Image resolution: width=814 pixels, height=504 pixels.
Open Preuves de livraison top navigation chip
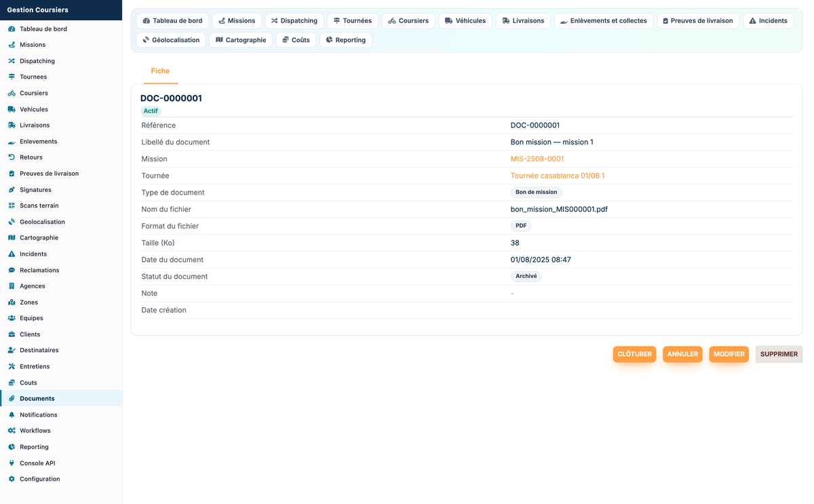[x=698, y=21]
